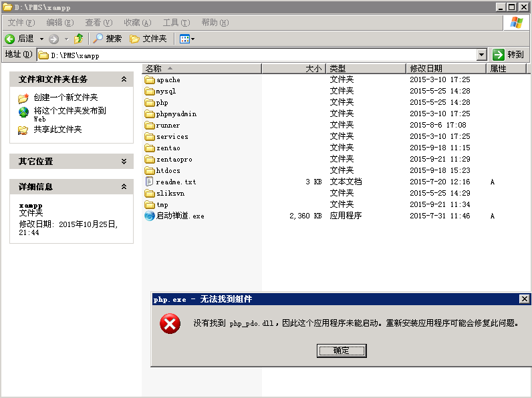Image resolution: width=532 pixels, height=398 pixels.
Task: Click the 确定 button in error dialog
Action: [342, 351]
